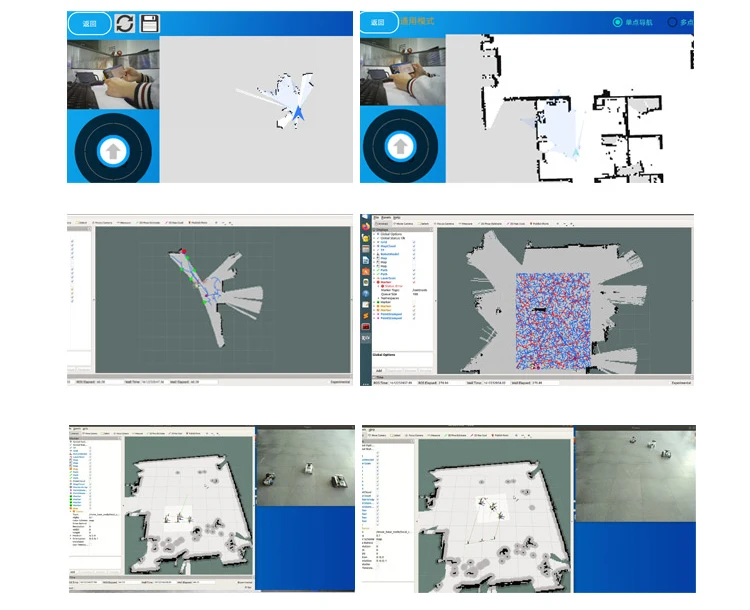Viewport: 750px width, 610px height.
Task: Click the robot camera view in bottom-left window
Action: 305,467
